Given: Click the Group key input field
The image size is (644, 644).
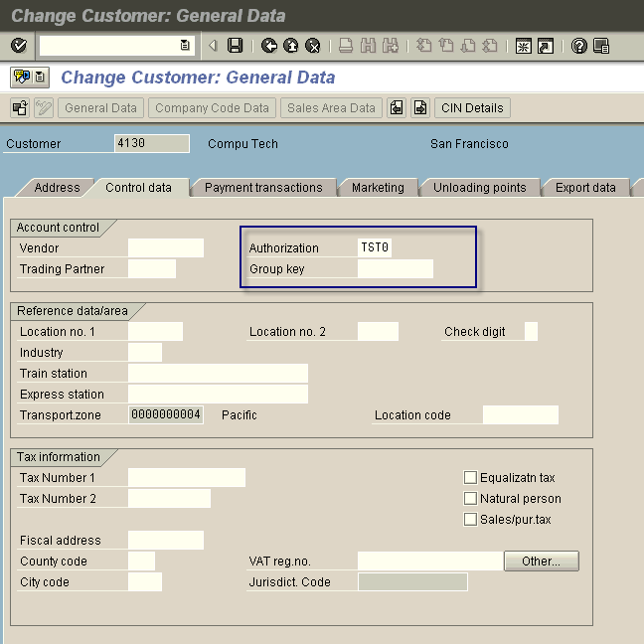Looking at the screenshot, I should click(396, 269).
